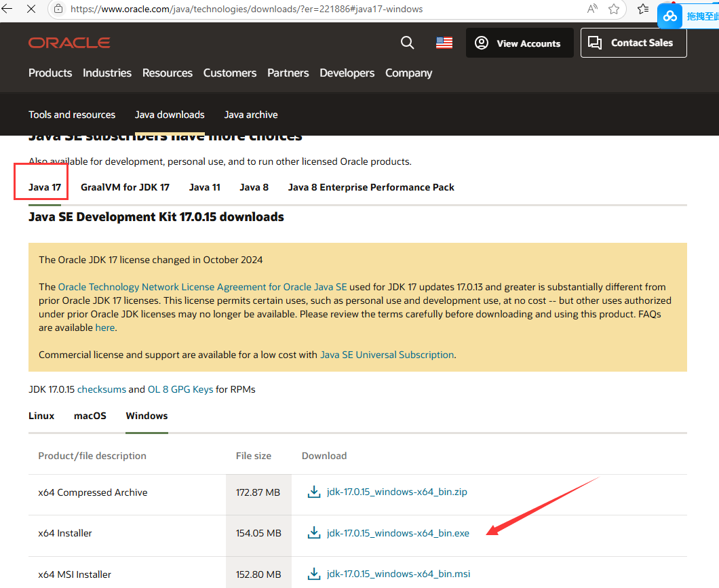Viewport: 719px width, 588px height.
Task: Click the "Download" column header
Action: tap(324, 456)
